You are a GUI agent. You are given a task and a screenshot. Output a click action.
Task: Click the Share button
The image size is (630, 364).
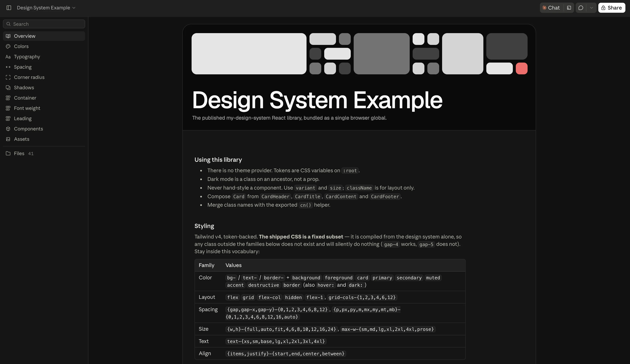612,8
